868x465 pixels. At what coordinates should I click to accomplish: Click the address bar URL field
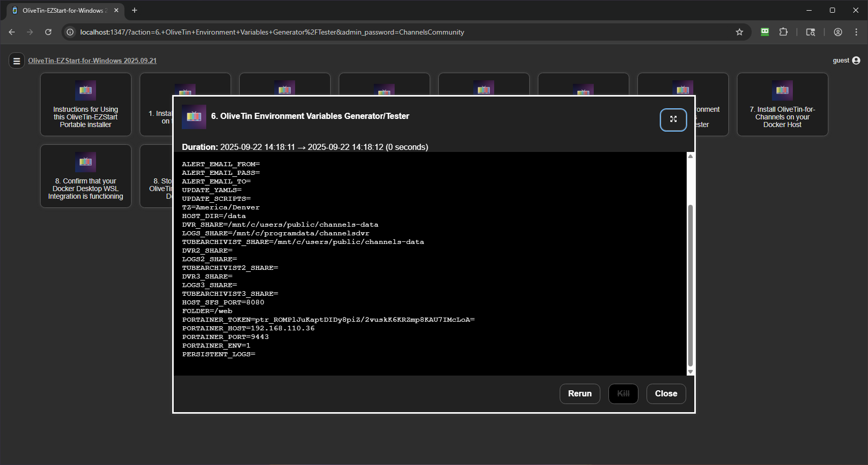[x=356, y=32]
